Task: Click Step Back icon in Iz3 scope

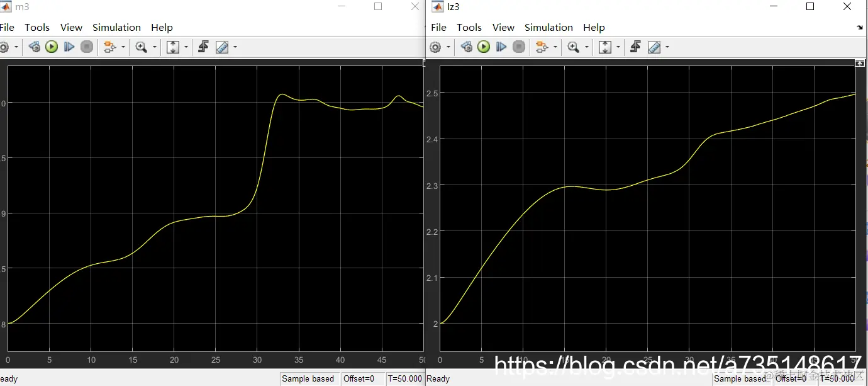Action: (x=467, y=47)
